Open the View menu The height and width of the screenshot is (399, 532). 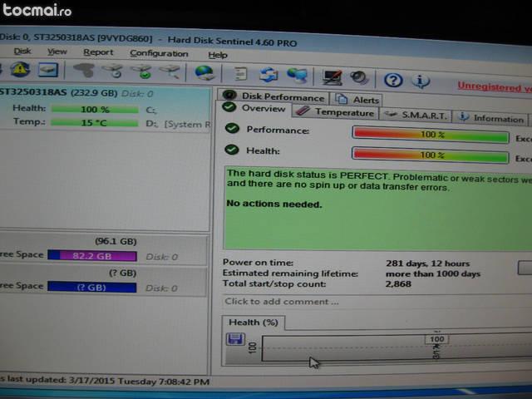[x=57, y=52]
